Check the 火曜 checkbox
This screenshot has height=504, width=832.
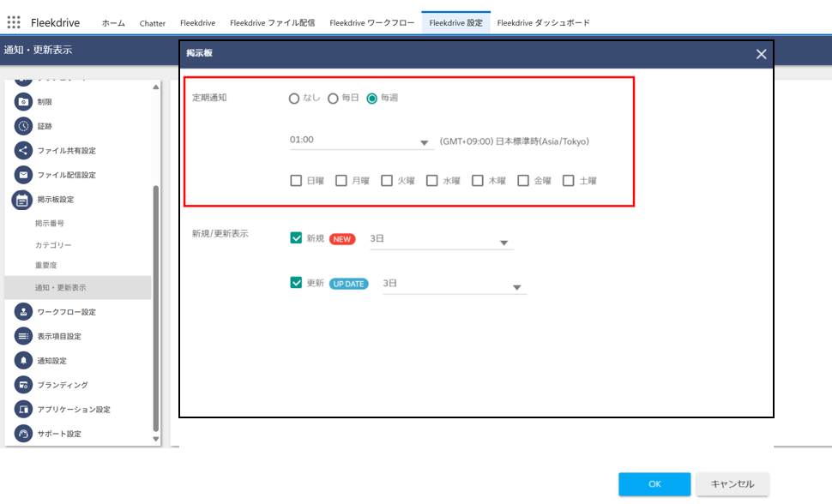(x=387, y=180)
